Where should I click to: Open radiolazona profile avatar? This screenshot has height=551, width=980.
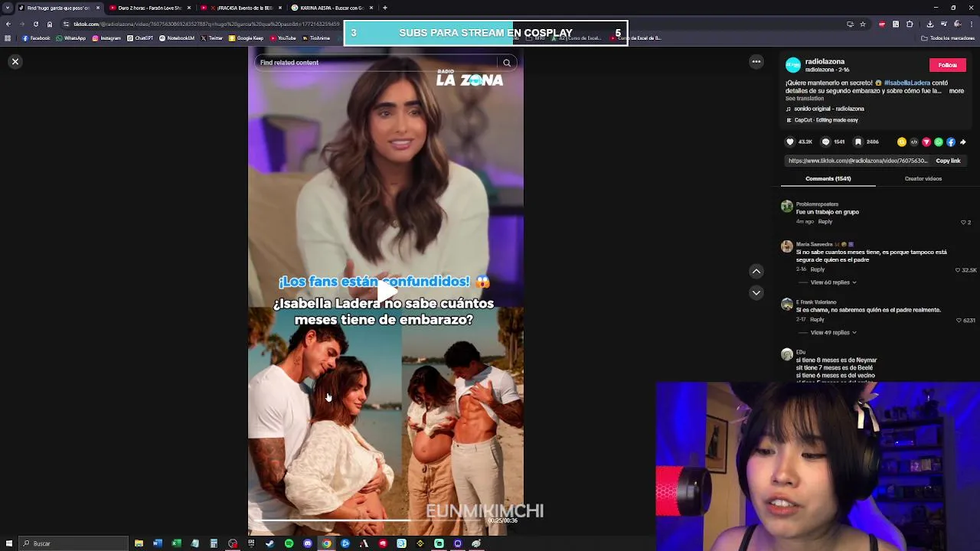pos(793,65)
